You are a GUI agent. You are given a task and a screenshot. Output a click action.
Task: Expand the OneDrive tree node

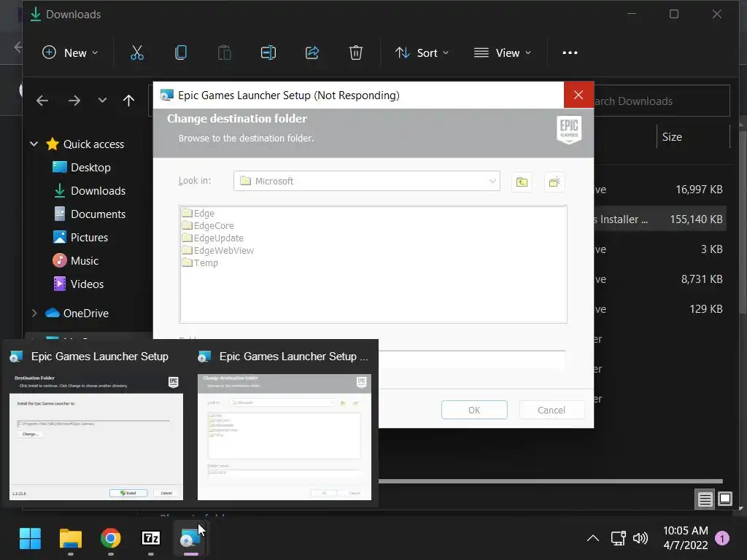click(x=34, y=314)
